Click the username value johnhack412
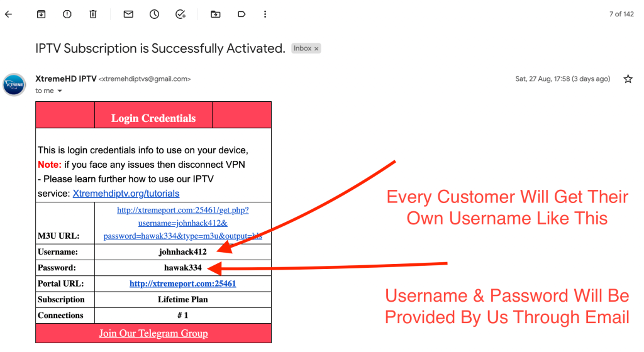Image resolution: width=644 pixels, height=352 pixels. click(183, 252)
